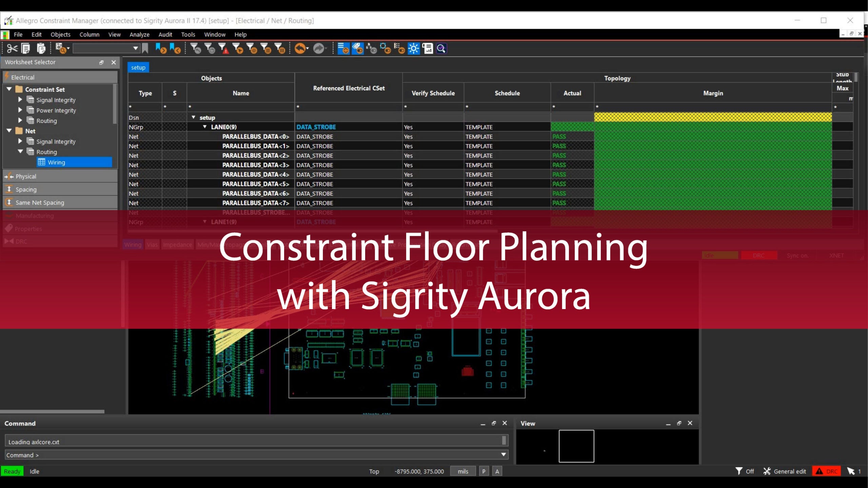The height and width of the screenshot is (488, 868).
Task: Toggle the hierarchy switch toolbar button
Action: tap(372, 49)
